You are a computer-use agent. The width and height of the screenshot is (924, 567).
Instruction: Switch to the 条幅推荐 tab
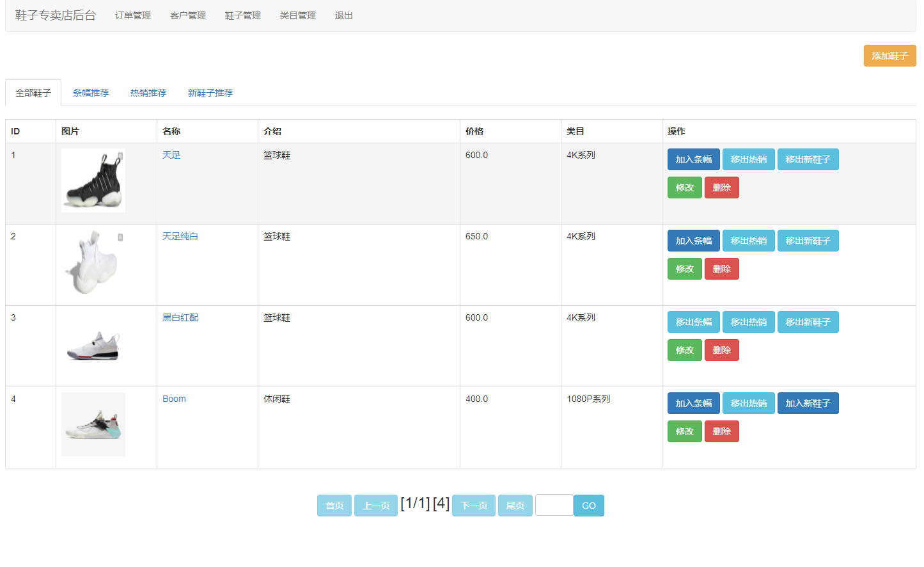tap(91, 92)
